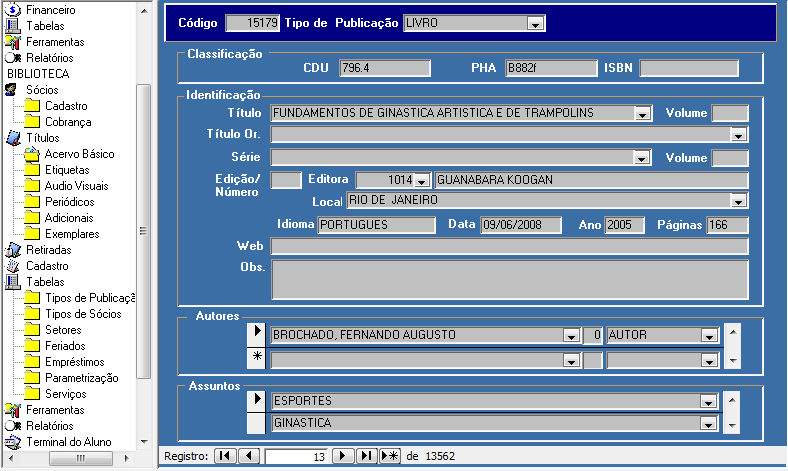Click the Terminal do Aluno icon
788x471 pixels.
(13, 442)
